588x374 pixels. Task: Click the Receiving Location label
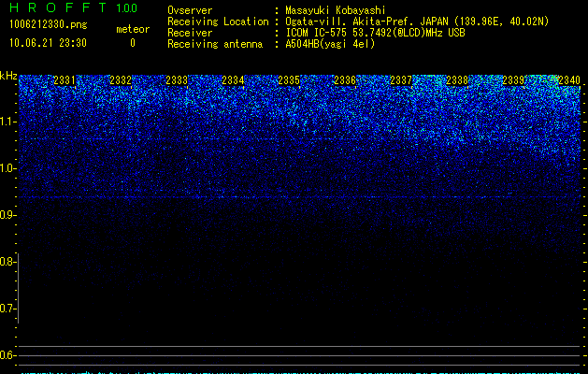[218, 22]
